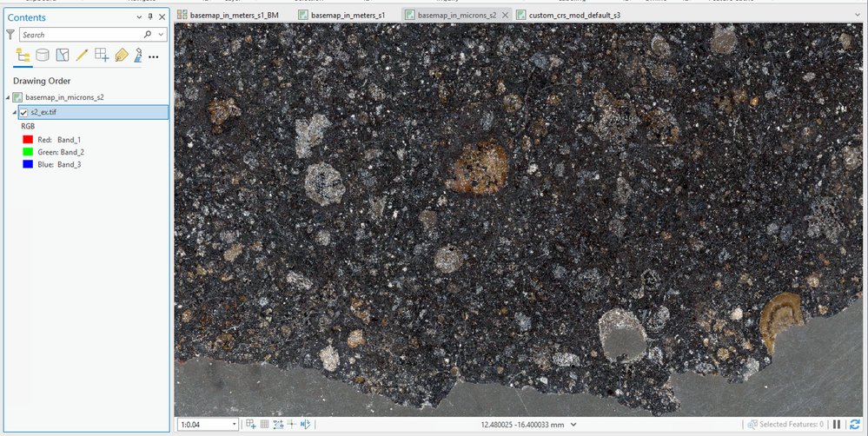
Task: Select List By Snapping icon
Action: 102,55
